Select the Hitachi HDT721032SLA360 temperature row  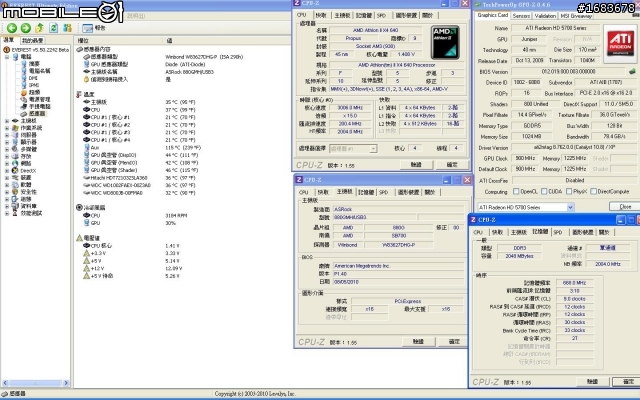140,178
